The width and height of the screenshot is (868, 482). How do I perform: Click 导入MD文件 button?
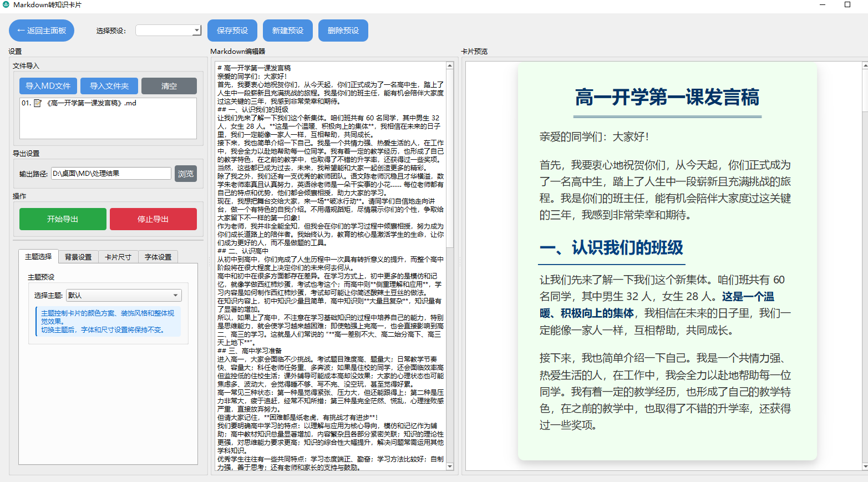48,86
